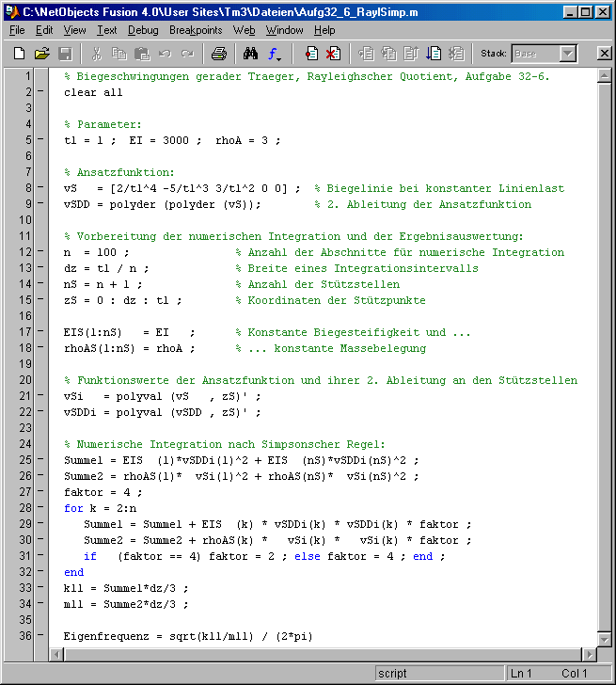This screenshot has height=685, width=616.
Task: Show functions list with the f icon
Action: point(275,54)
